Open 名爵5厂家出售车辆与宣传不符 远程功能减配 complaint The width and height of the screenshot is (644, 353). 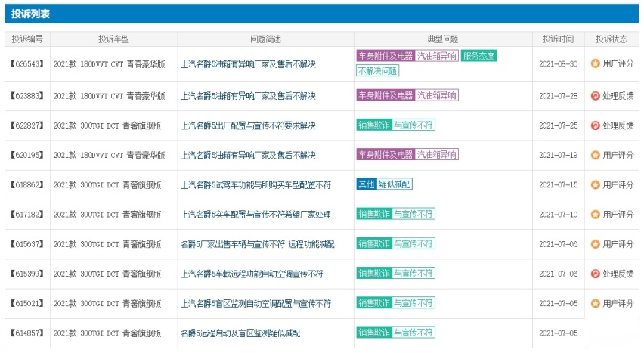pos(258,244)
